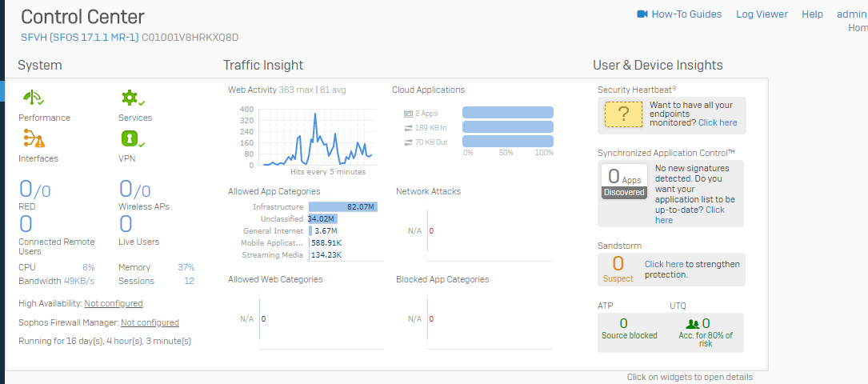This screenshot has width=868, height=384.
Task: Open the 0 Apps Discovered widget
Action: (625, 182)
